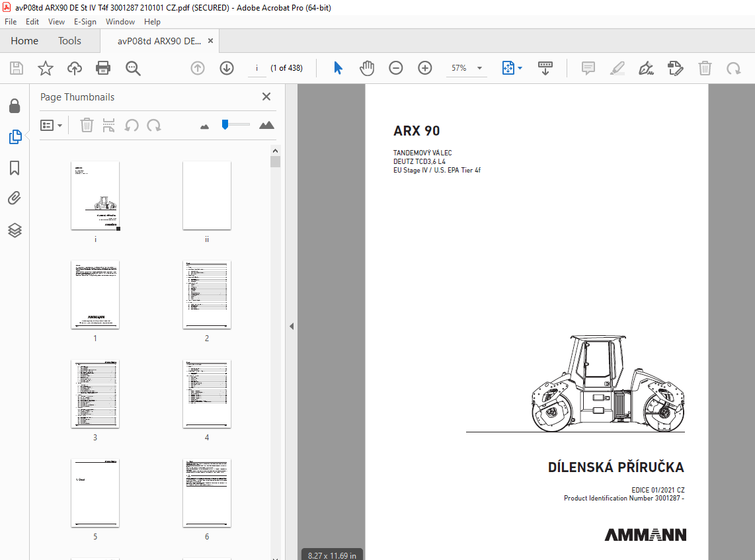Switch to the Home tab
755x560 pixels.
click(24, 41)
